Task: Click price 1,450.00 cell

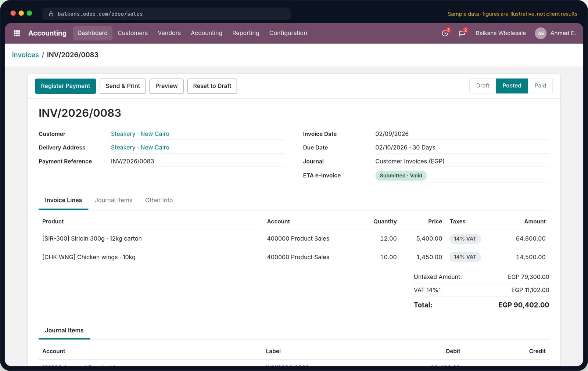Action: pyautogui.click(x=429, y=257)
